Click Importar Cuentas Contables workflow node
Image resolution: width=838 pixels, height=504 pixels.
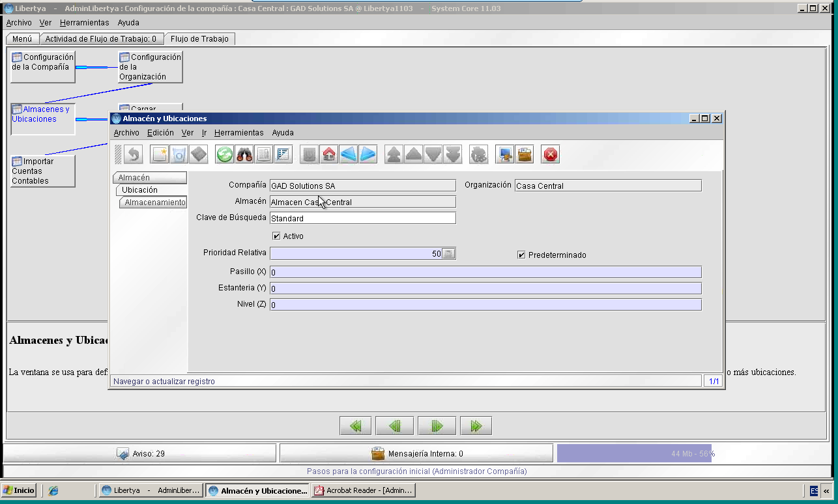[x=43, y=171]
